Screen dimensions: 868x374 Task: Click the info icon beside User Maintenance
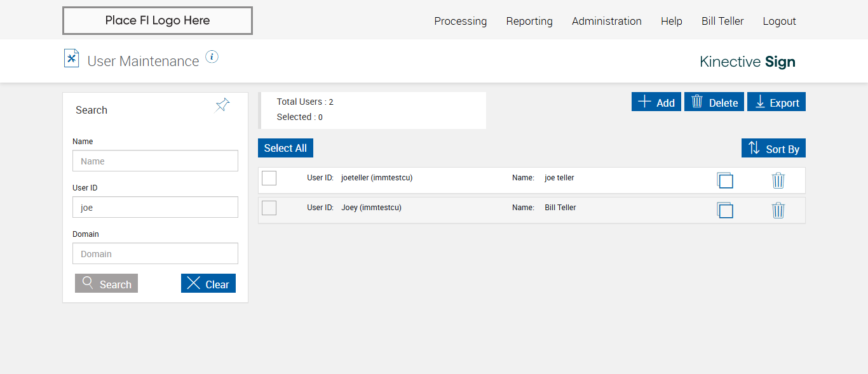tap(212, 57)
